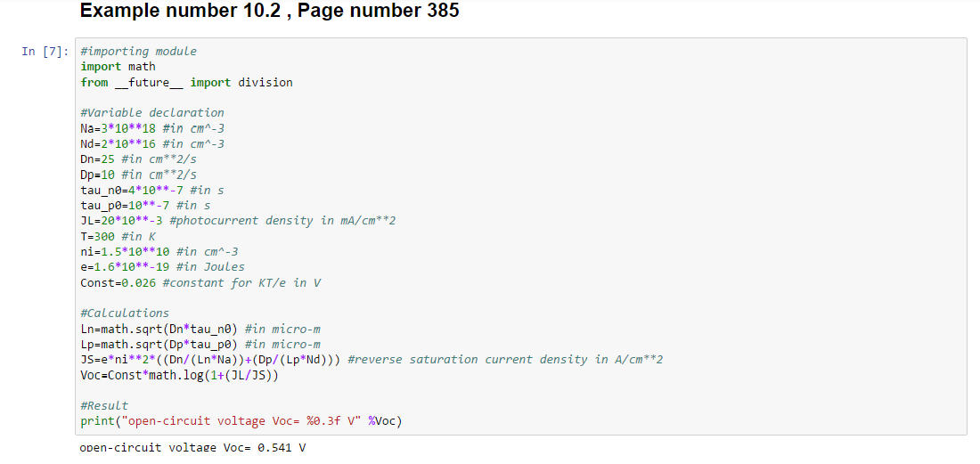
Task: Click the Nd=2*10**16 assignment line
Action: (x=151, y=143)
